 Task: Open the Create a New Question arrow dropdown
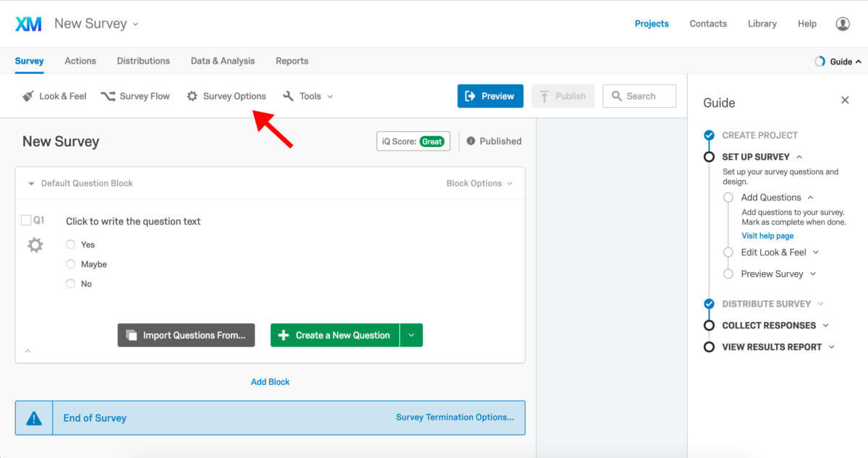click(x=412, y=335)
